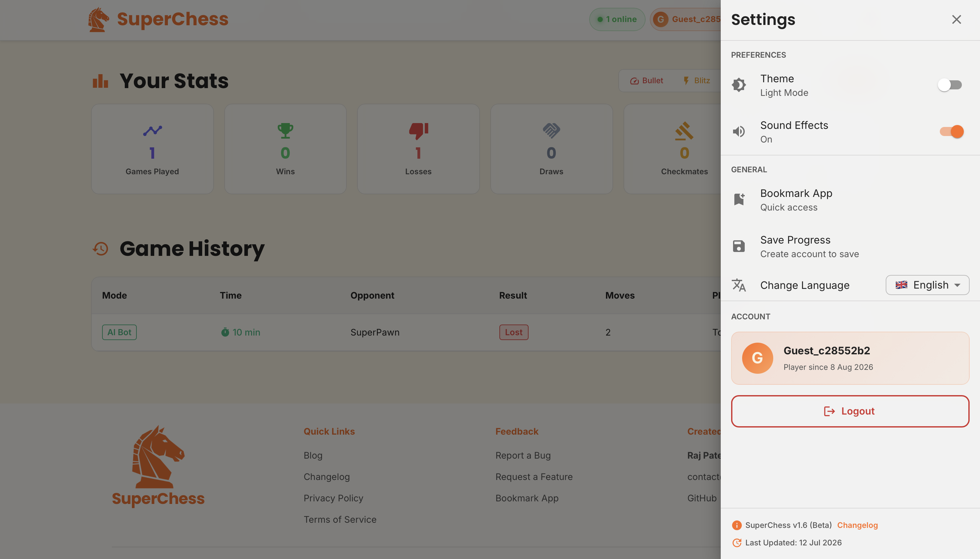
Task: Close the Settings panel
Action: coord(956,19)
